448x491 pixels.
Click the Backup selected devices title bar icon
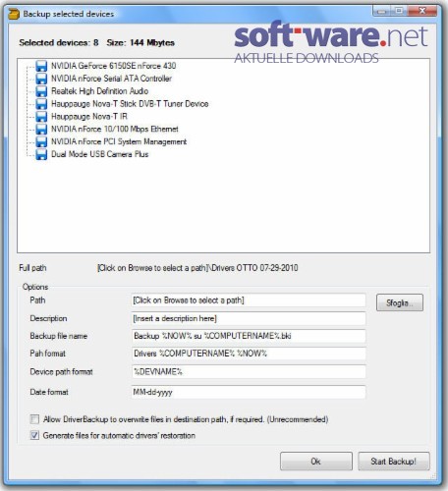(x=14, y=14)
